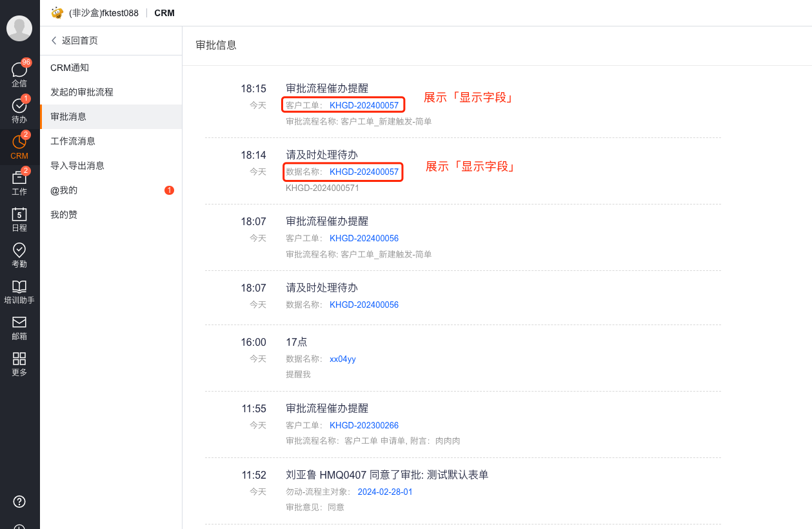812x529 pixels.
Task: Open the CRM module icon
Action: [19, 147]
